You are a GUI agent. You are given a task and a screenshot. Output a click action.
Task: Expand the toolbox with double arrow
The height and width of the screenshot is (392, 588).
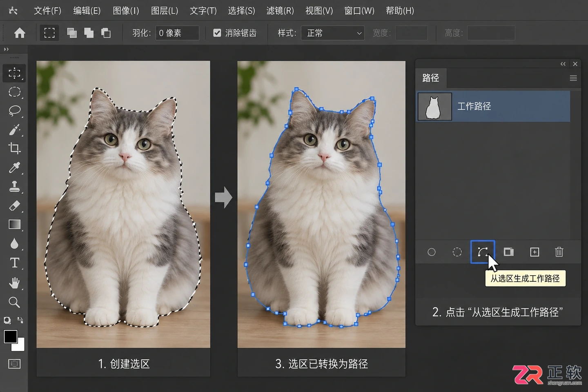pos(6,49)
